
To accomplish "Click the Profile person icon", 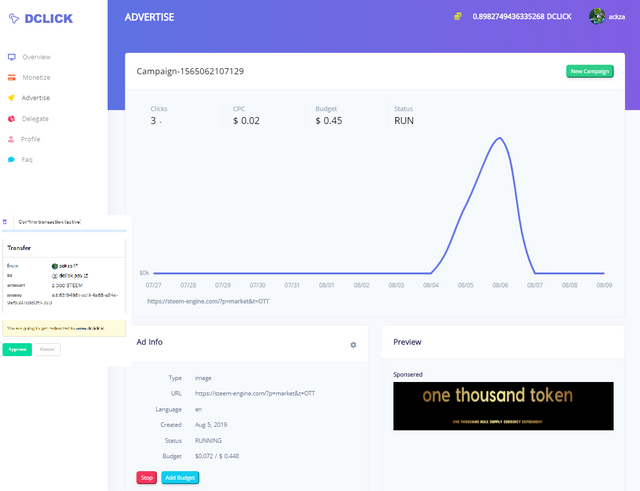I will click(11, 139).
